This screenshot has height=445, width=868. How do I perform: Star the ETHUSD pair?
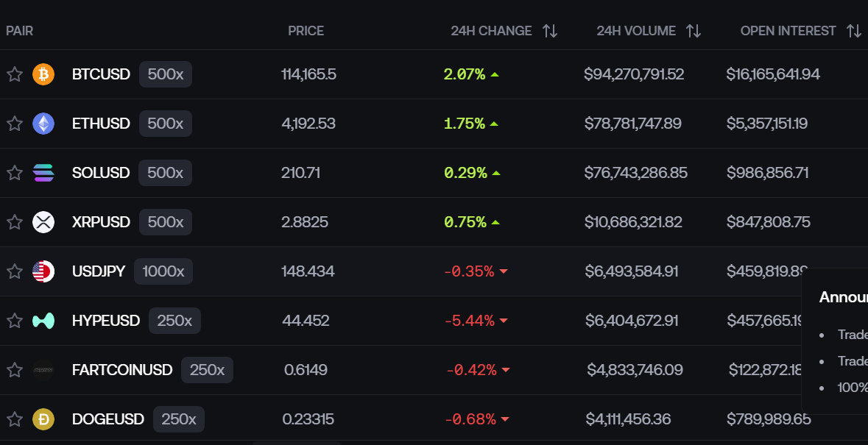coord(15,124)
